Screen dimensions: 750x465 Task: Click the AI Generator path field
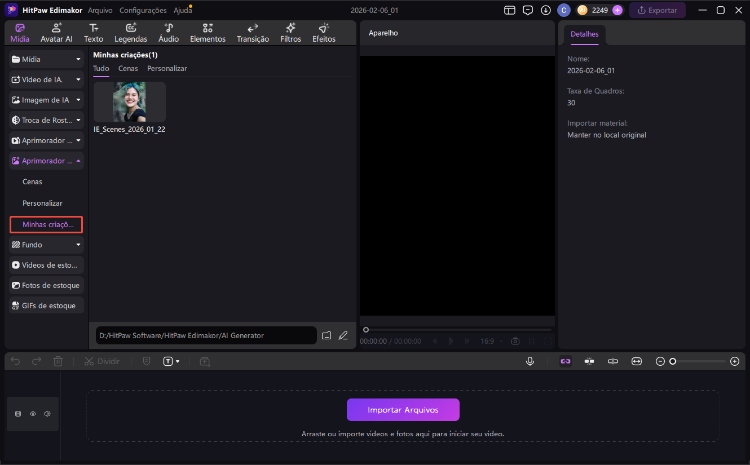point(206,335)
